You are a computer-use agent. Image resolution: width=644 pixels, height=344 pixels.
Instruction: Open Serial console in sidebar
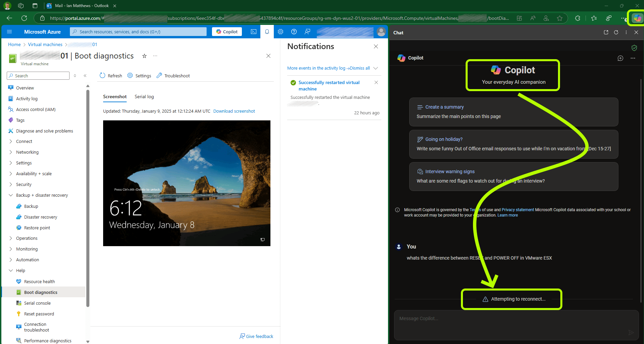[x=37, y=303]
